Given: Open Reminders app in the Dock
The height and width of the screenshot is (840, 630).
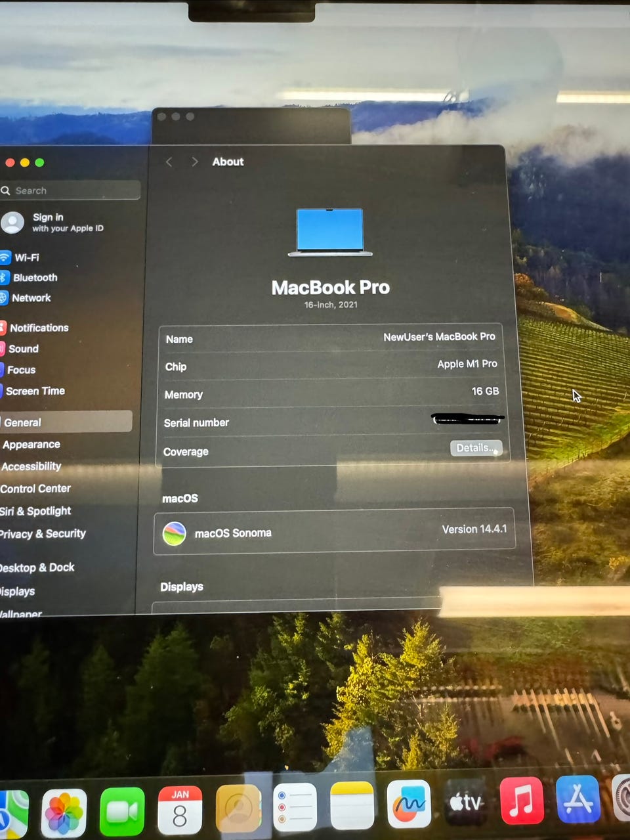Looking at the screenshot, I should pyautogui.click(x=295, y=807).
